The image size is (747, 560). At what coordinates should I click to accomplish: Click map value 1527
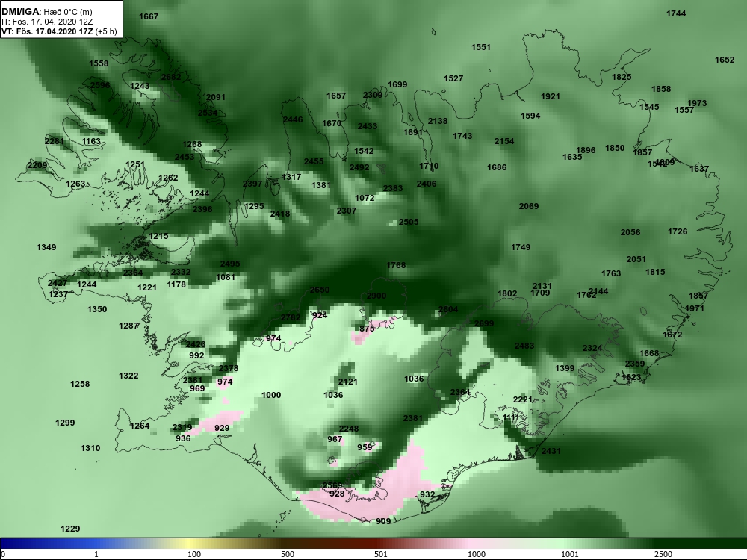pos(453,78)
